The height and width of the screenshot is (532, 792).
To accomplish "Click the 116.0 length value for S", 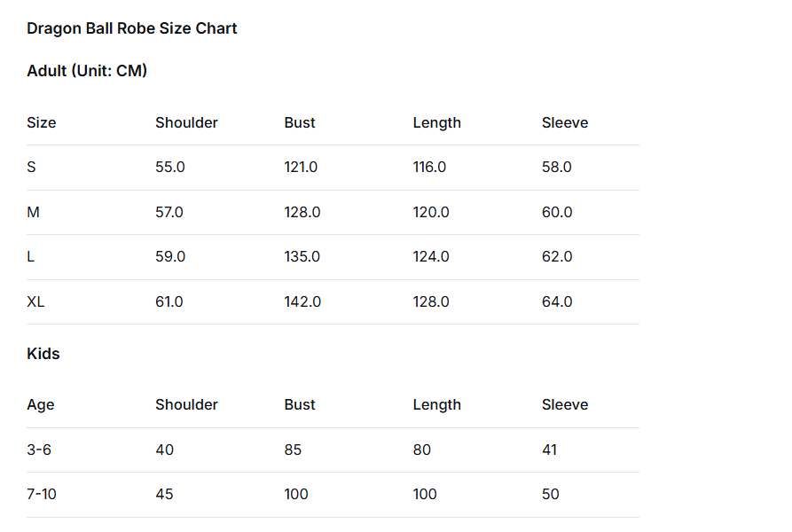I will (x=429, y=168).
